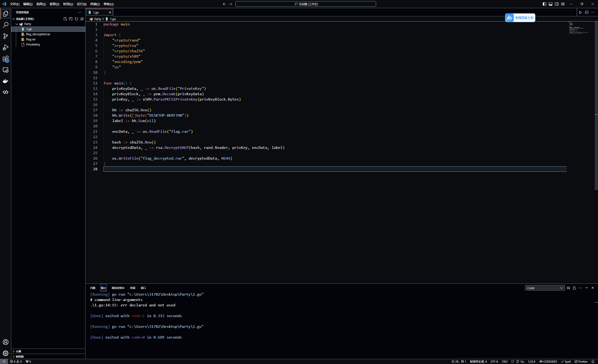Toggle the primary sidebar visibility
This screenshot has height=364, width=598.
point(545,4)
